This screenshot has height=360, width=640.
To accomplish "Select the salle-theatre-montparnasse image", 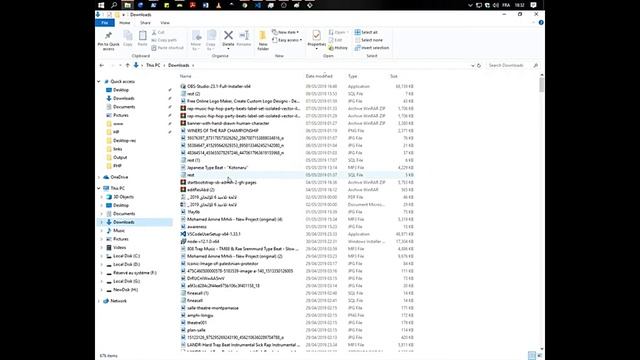I will pos(213,308).
